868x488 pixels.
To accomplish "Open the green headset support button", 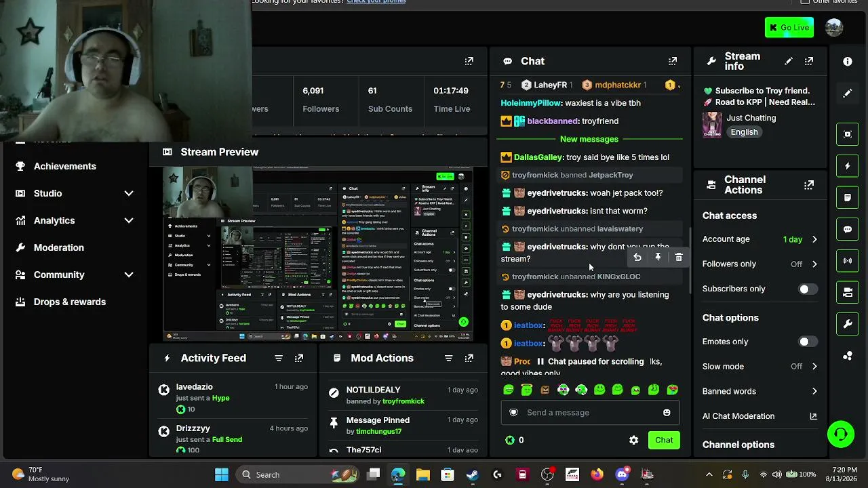I will click(x=841, y=434).
